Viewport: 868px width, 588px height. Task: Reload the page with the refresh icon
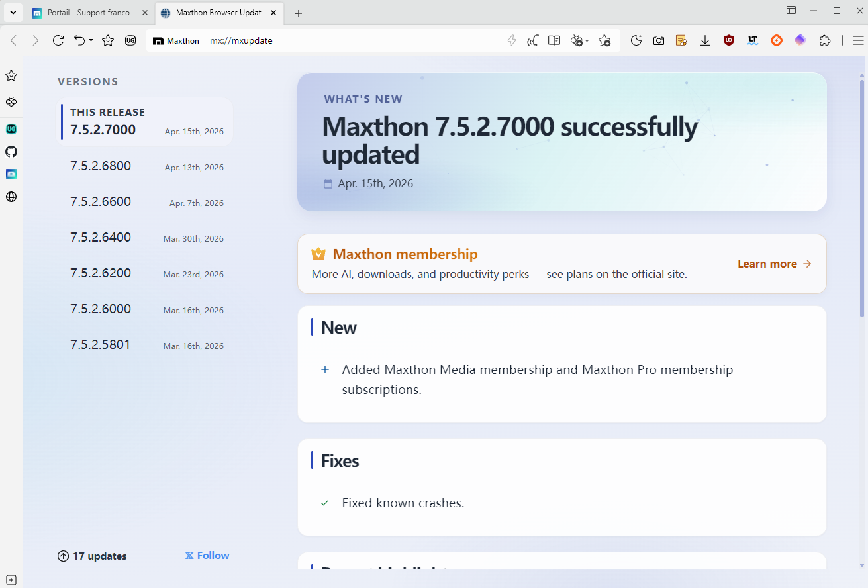pyautogui.click(x=58, y=40)
